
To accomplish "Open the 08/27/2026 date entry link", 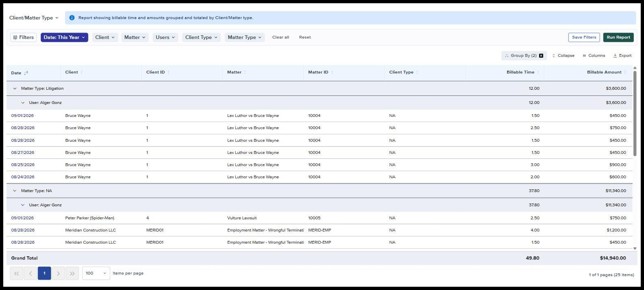I will (23, 153).
